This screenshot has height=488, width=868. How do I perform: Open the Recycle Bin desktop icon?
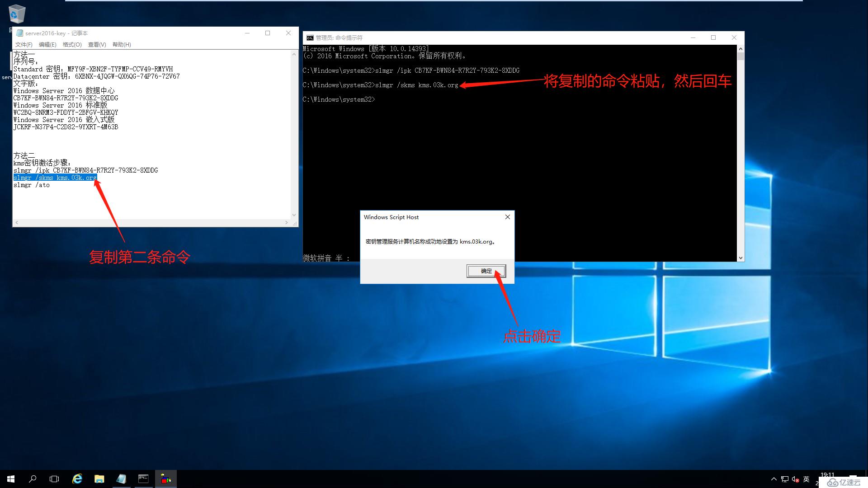[17, 14]
